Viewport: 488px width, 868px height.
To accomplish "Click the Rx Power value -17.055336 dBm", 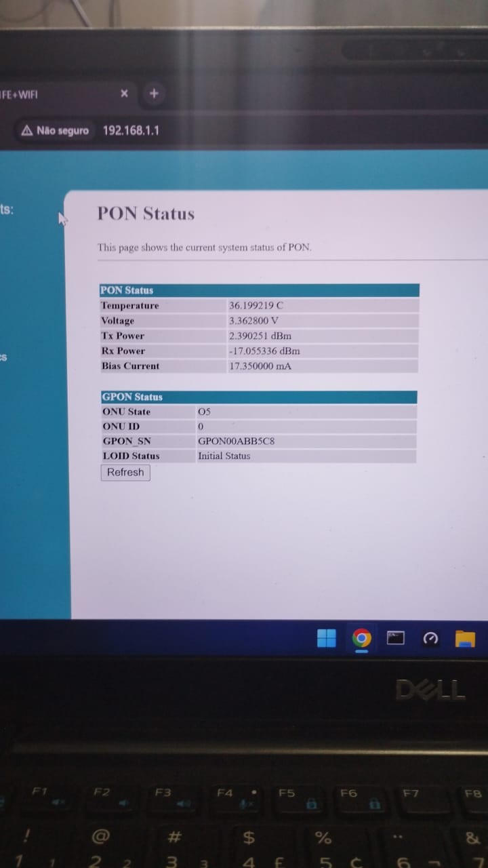I will (264, 351).
